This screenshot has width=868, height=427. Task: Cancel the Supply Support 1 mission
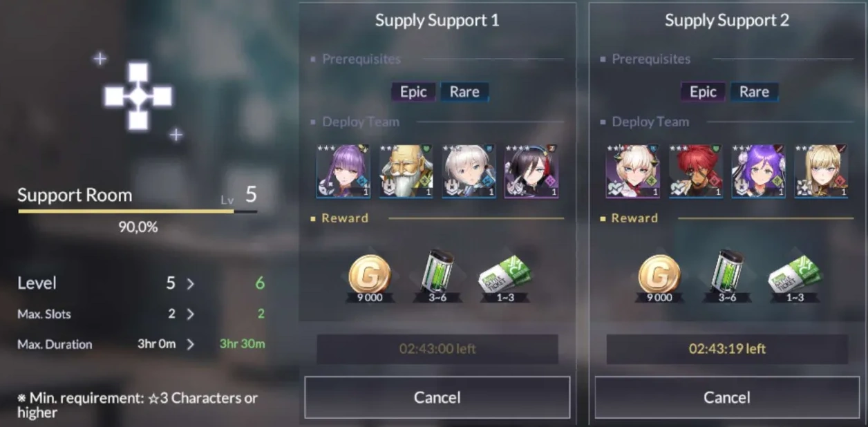437,397
